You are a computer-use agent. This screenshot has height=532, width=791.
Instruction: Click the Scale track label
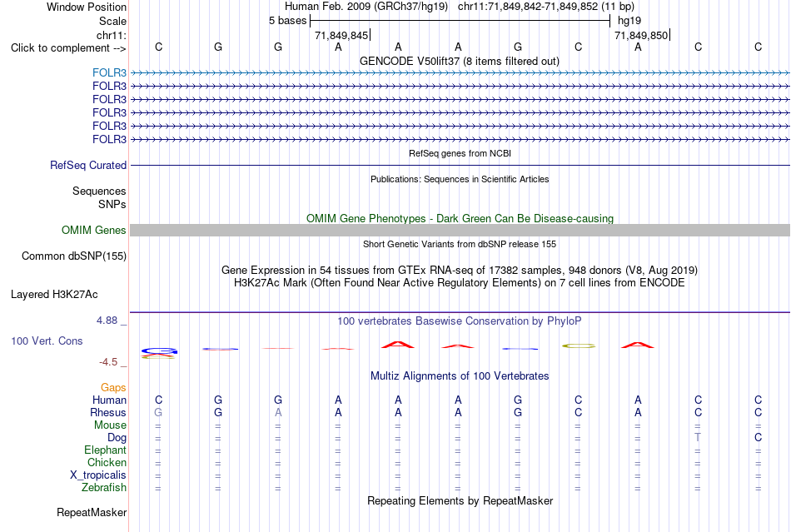(x=112, y=21)
